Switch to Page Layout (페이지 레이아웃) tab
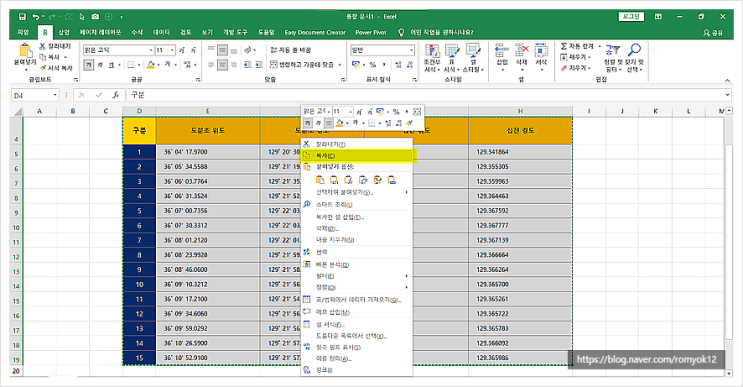Image resolution: width=743 pixels, height=387 pixels. click(x=100, y=32)
